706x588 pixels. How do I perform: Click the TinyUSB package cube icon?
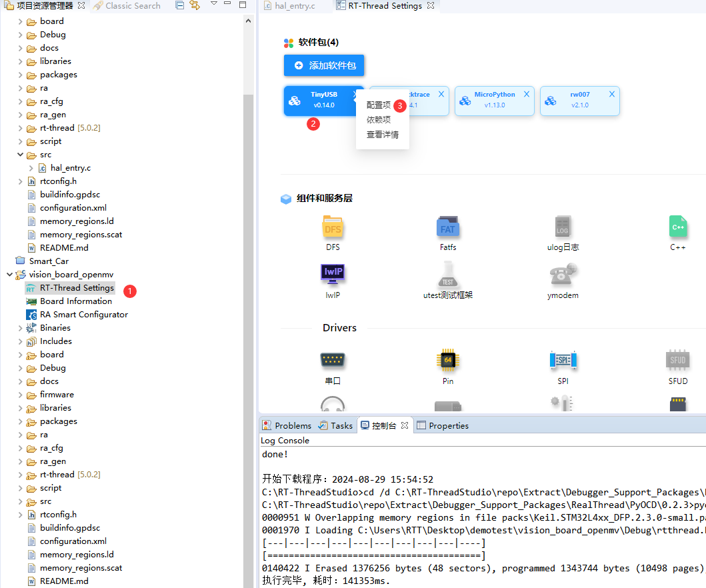295,101
